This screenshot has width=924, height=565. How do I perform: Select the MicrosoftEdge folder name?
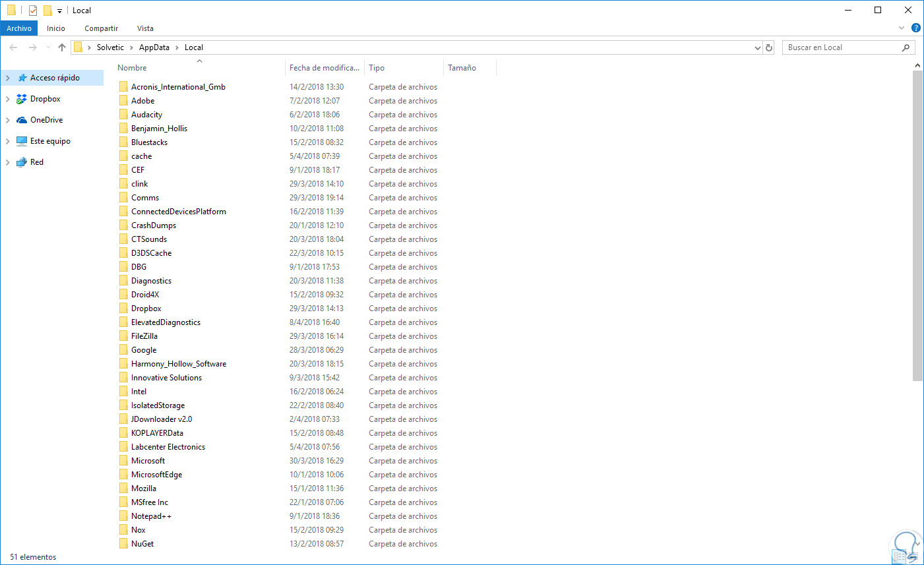click(156, 475)
